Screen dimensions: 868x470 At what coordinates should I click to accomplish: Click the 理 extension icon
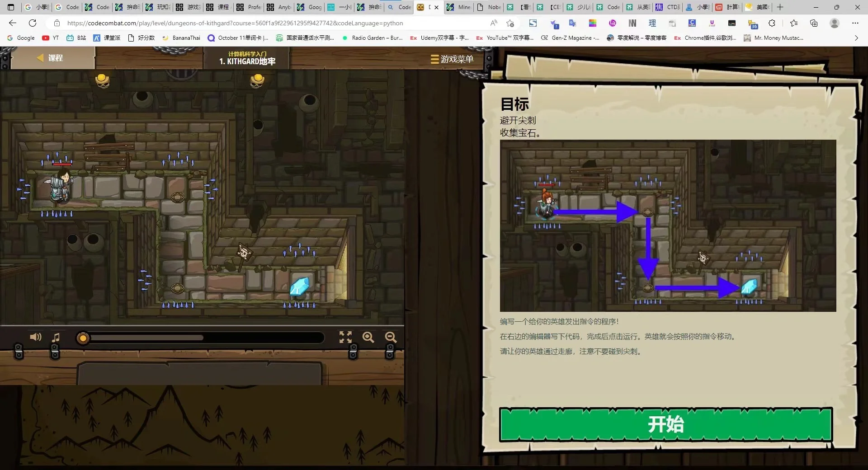coord(652,23)
